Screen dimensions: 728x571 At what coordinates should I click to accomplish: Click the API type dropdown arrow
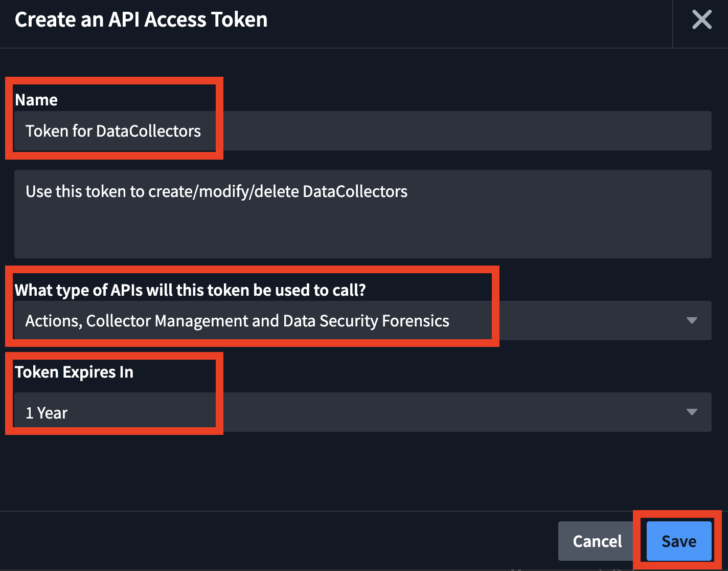[692, 321]
